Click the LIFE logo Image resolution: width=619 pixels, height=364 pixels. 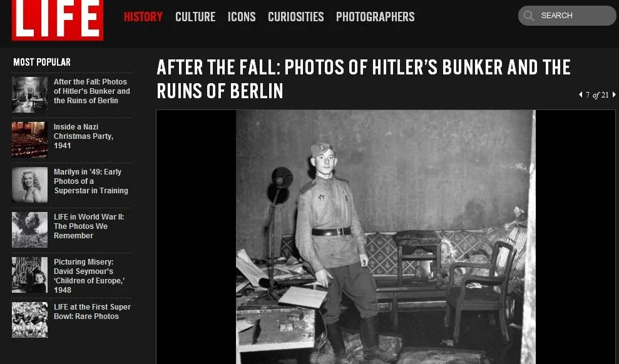pos(58,20)
